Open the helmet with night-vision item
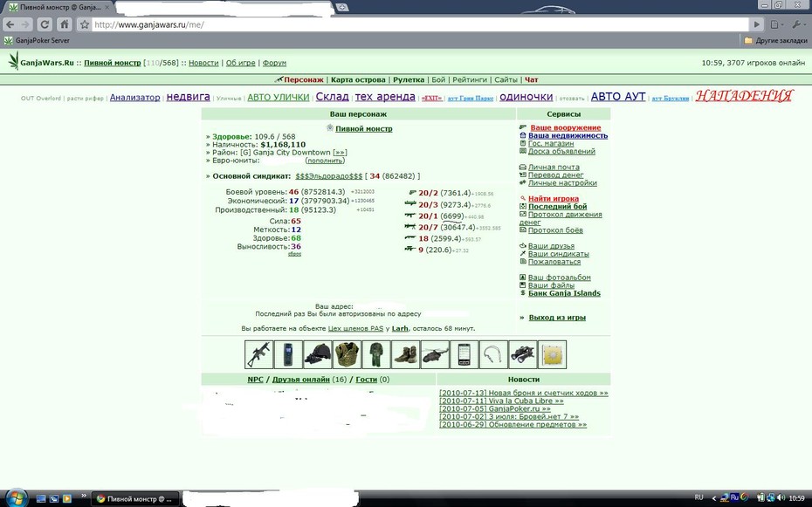 click(x=318, y=354)
